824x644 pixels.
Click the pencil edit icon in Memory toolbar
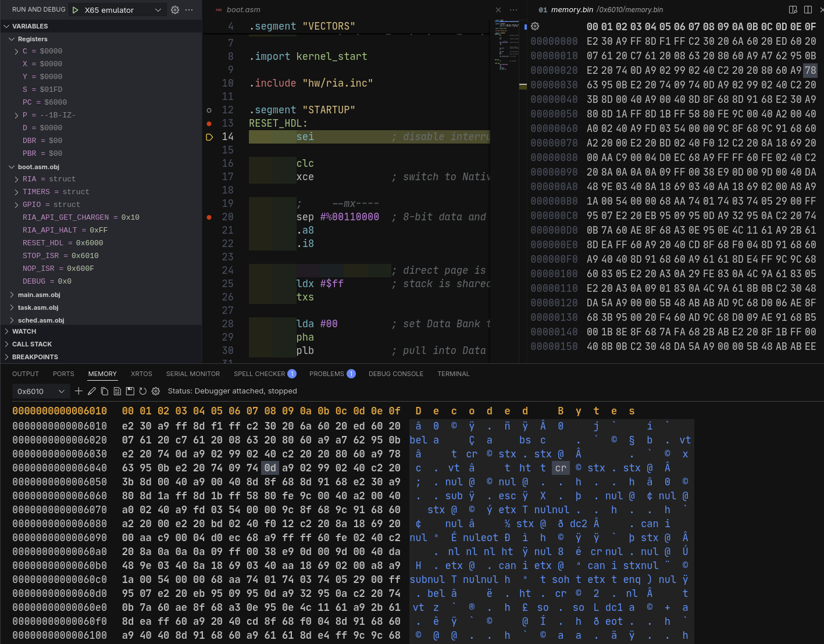point(92,391)
